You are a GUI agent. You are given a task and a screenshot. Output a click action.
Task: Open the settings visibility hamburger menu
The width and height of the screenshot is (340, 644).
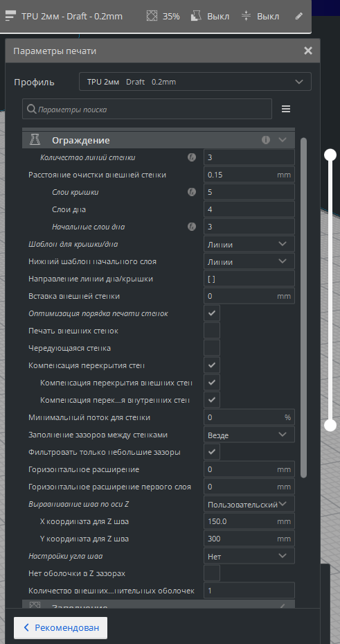tap(286, 109)
